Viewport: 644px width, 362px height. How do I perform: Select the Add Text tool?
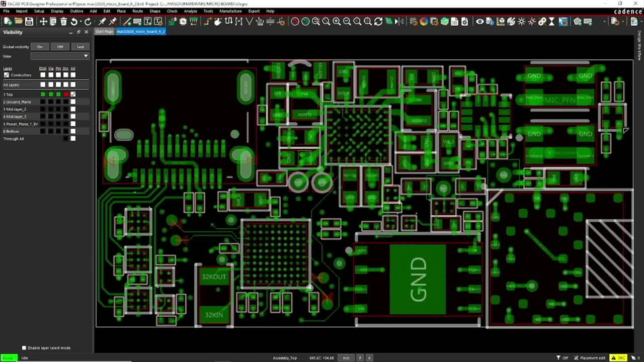click(x=148, y=22)
